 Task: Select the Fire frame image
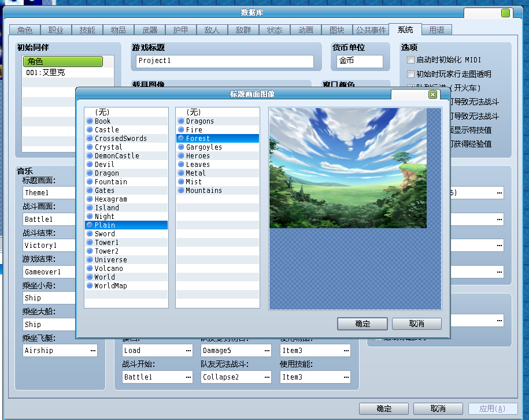pos(217,130)
